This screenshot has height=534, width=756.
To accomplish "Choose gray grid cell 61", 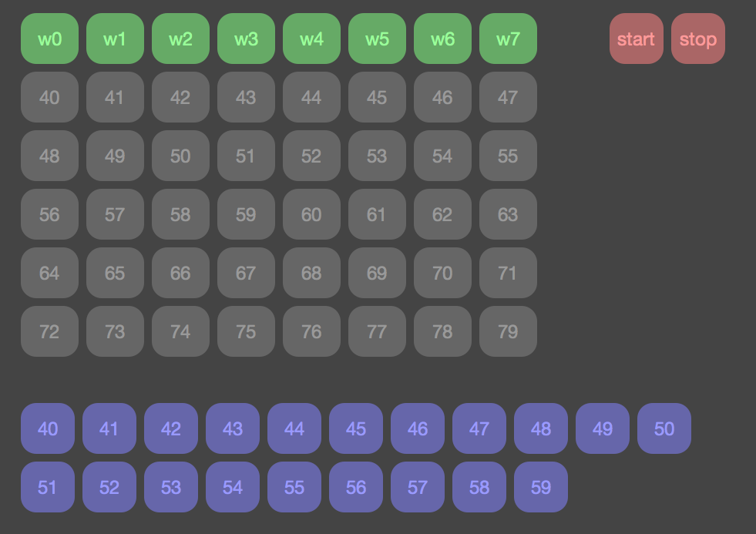I will [377, 214].
